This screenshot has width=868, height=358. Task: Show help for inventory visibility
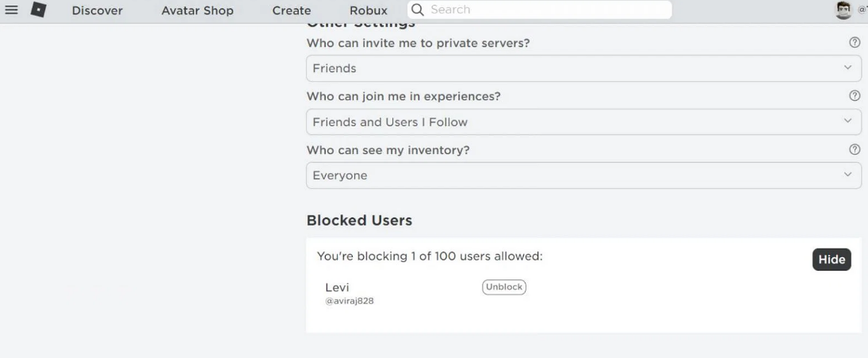855,149
